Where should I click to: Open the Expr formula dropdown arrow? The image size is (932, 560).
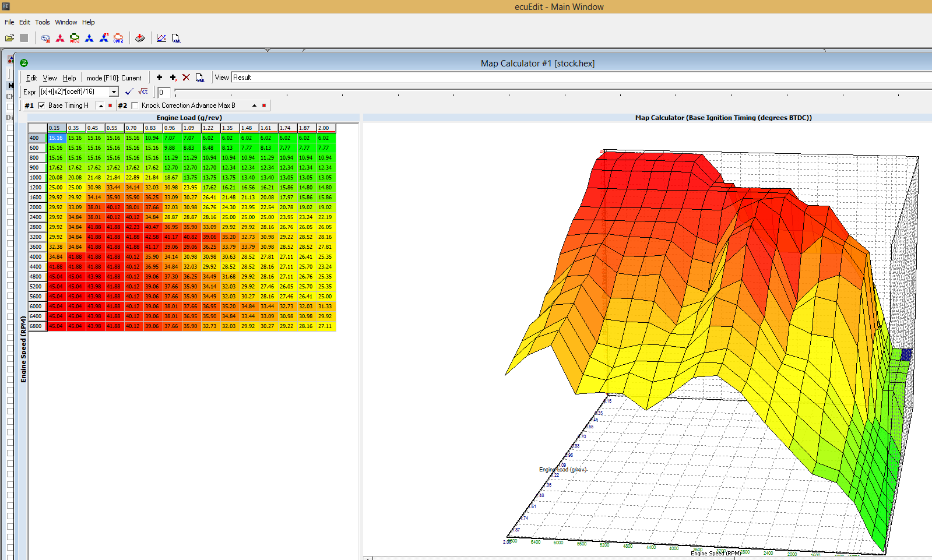pyautogui.click(x=114, y=91)
